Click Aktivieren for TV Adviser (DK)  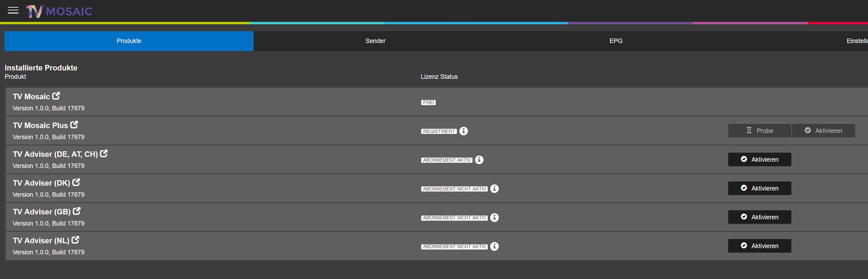(x=760, y=188)
